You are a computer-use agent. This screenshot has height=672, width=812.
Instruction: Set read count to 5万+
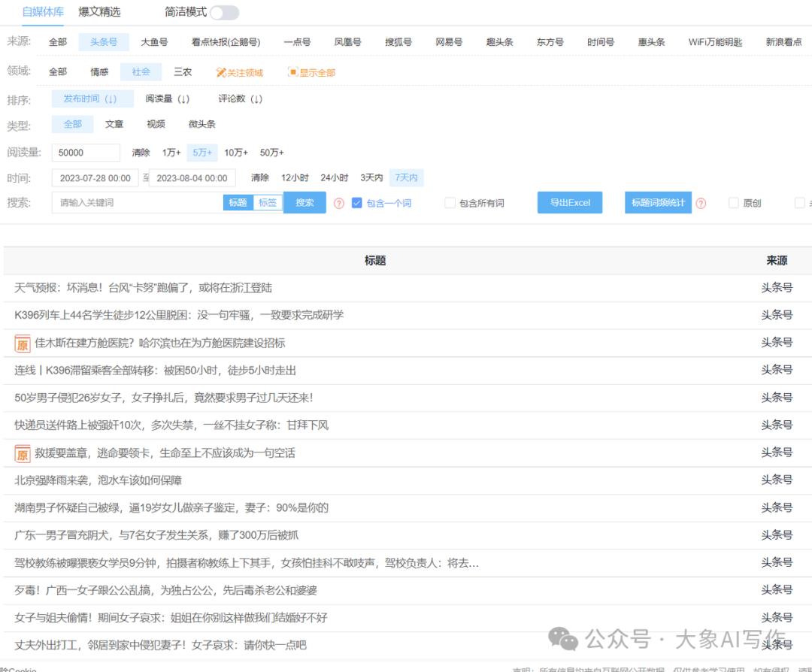(x=202, y=152)
